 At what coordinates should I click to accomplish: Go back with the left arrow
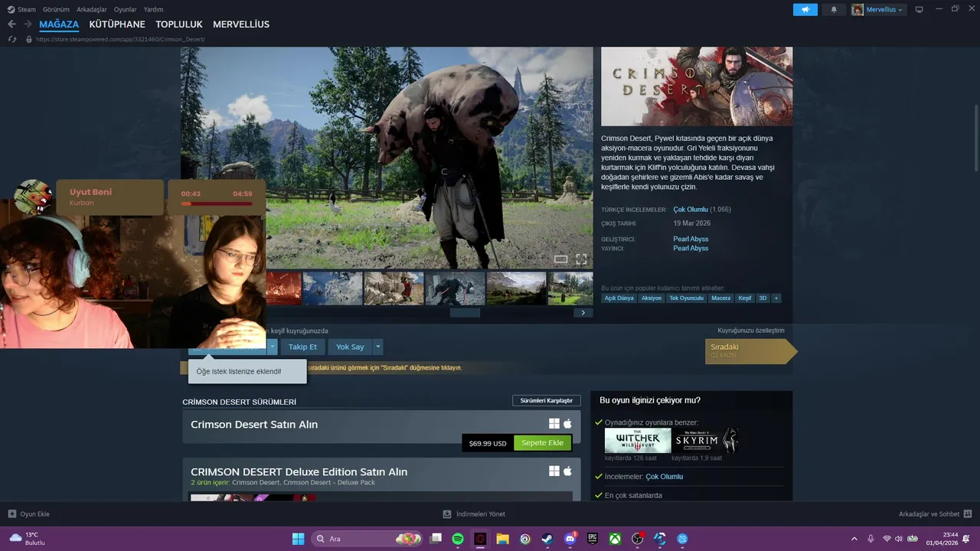pyautogui.click(x=11, y=24)
